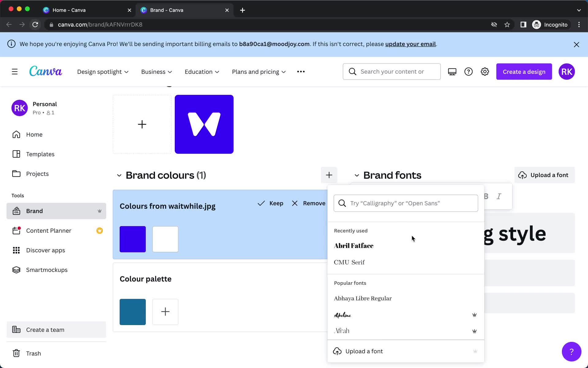Open the help question mark in header
The image size is (588, 368).
tap(468, 72)
